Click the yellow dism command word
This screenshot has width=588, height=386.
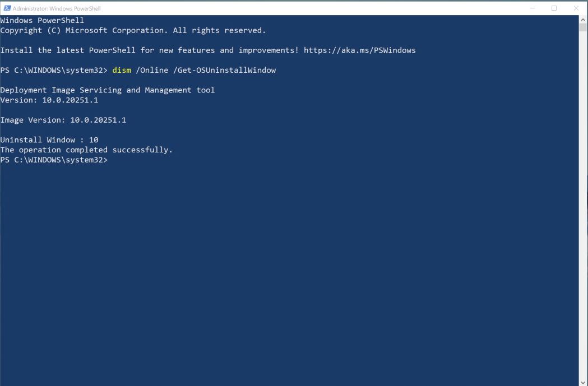[x=122, y=70]
